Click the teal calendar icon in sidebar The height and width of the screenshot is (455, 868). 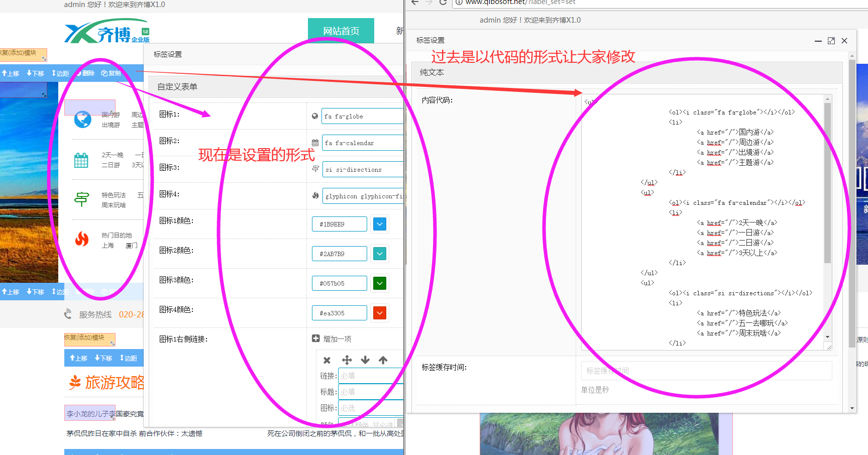(x=81, y=160)
